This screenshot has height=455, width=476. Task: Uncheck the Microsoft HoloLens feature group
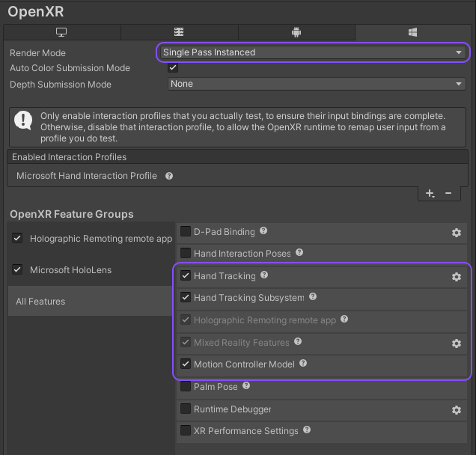(18, 269)
